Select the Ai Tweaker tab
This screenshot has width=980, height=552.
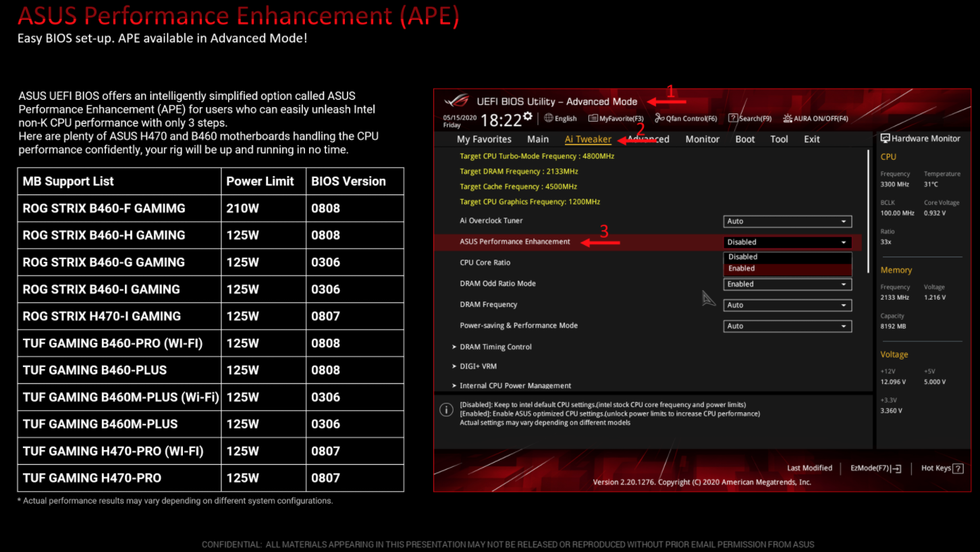point(588,139)
